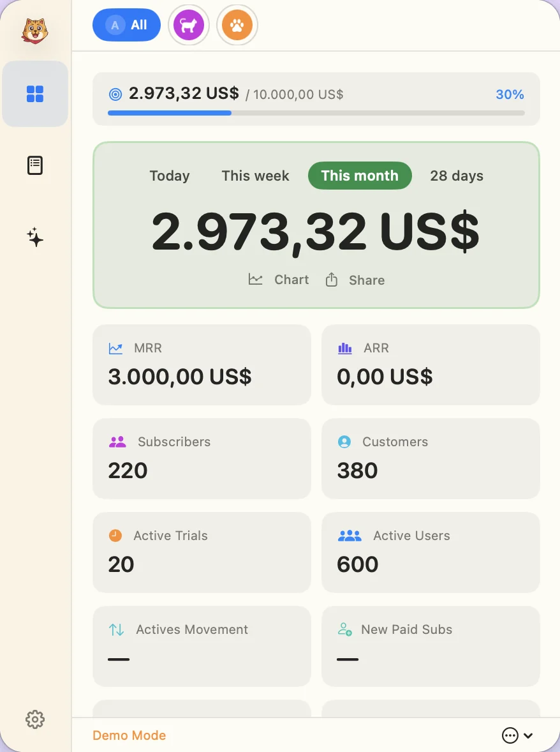Click the MRR trend icon
Image resolution: width=560 pixels, height=752 pixels.
[115, 348]
